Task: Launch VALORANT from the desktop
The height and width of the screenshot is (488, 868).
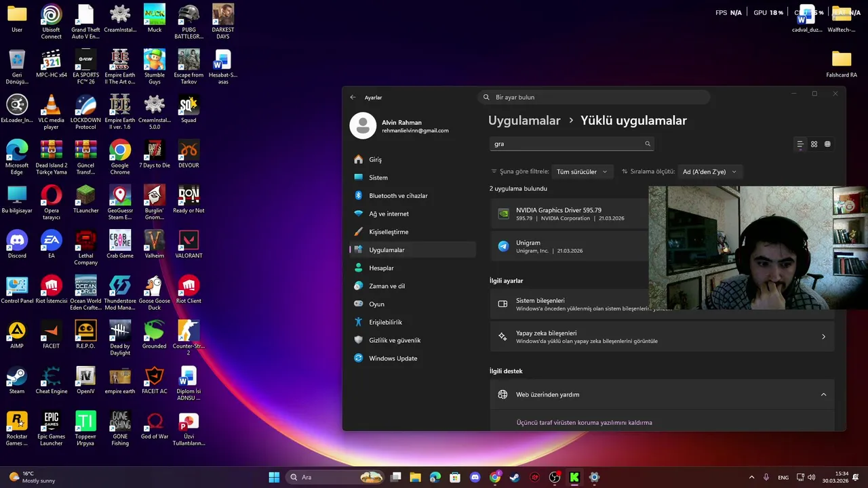Action: [x=189, y=245]
